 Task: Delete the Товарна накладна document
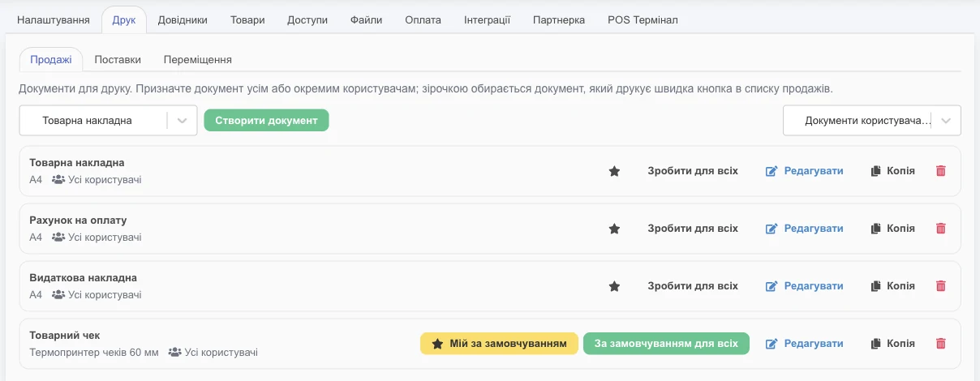(x=941, y=171)
